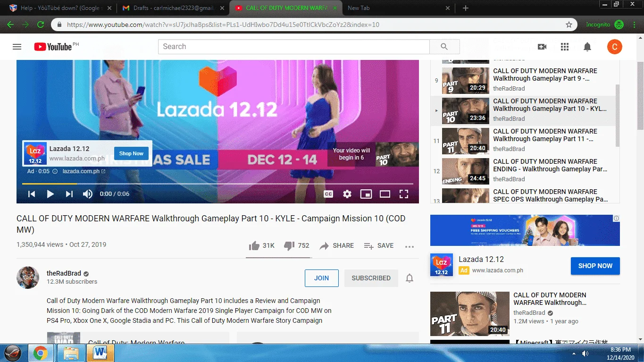
Task: Click Shop Now on the video ad overlay
Action: pyautogui.click(x=131, y=153)
